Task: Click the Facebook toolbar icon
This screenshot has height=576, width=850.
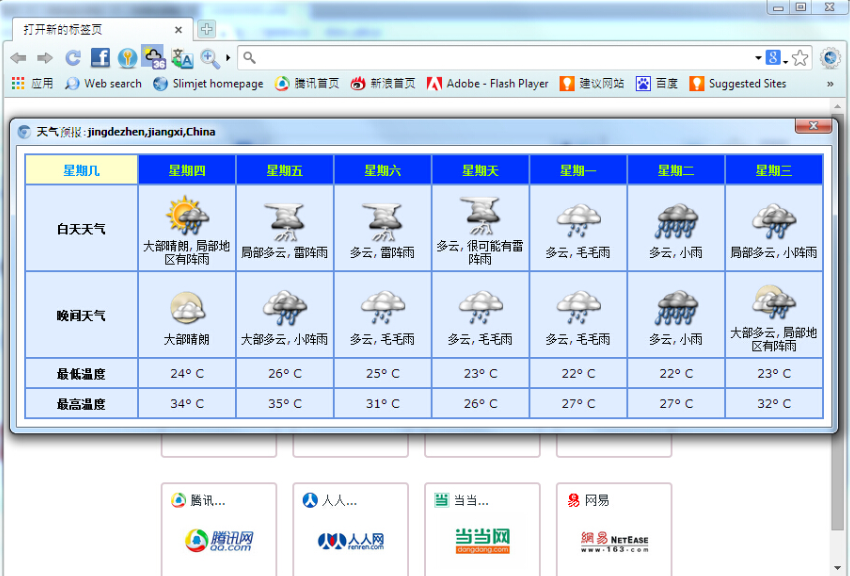Action: click(x=100, y=58)
